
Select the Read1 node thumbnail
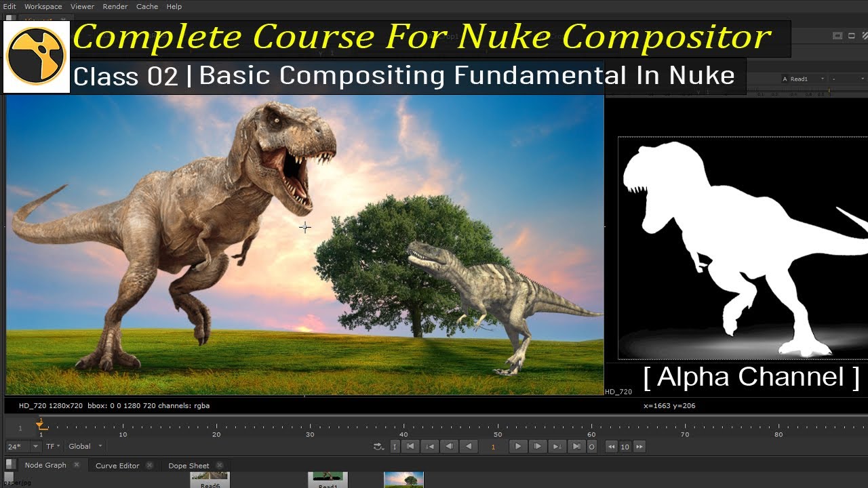point(328,480)
